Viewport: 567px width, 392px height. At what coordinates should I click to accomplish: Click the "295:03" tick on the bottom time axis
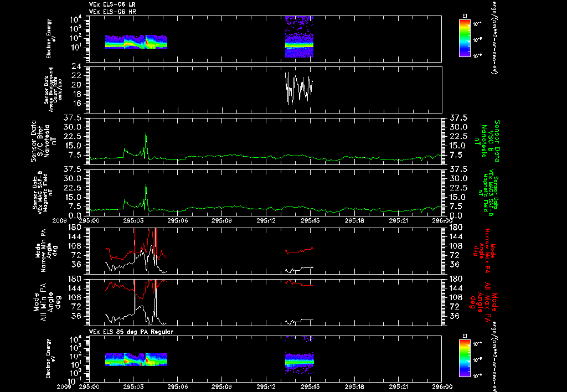click(133, 386)
